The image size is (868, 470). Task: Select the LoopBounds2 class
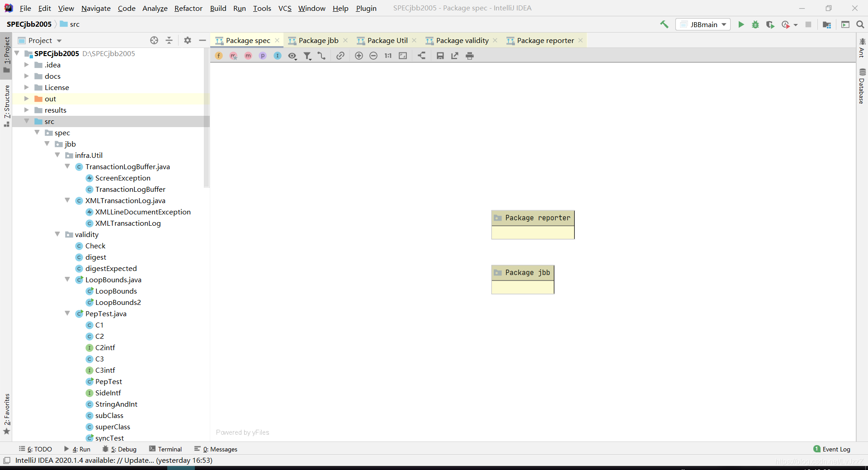click(x=118, y=302)
